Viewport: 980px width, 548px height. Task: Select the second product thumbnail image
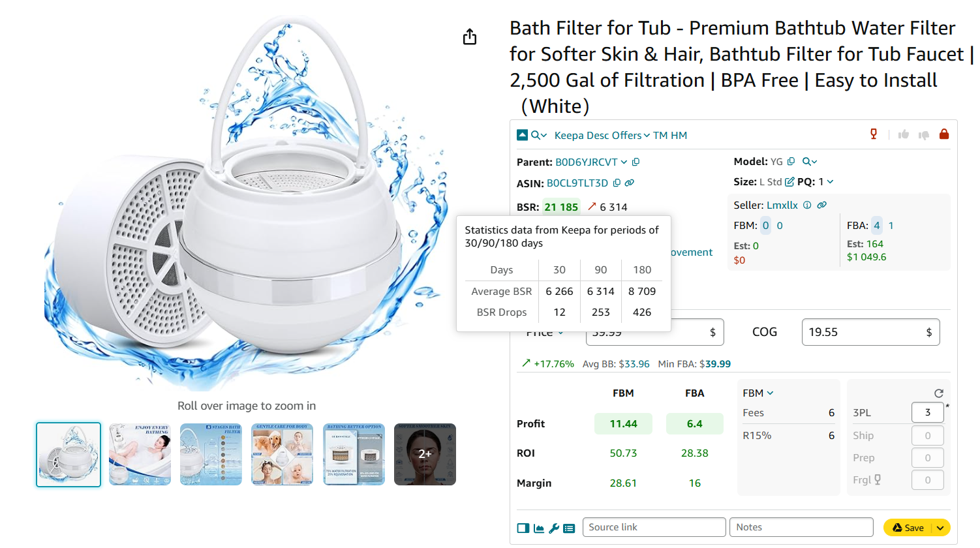(140, 454)
